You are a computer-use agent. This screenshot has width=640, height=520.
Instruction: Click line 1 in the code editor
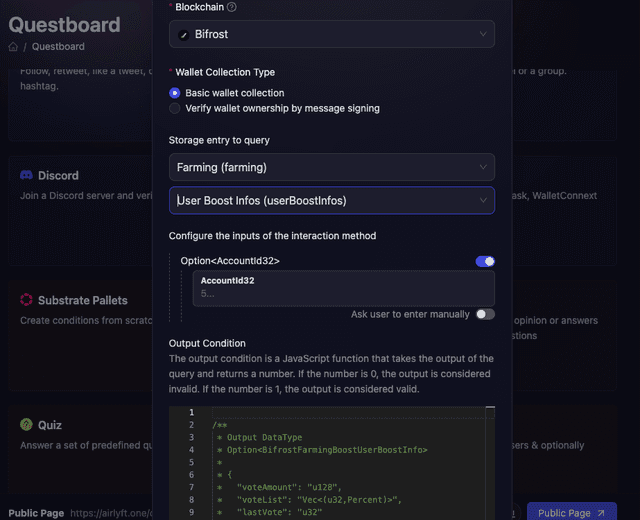(x=350, y=413)
